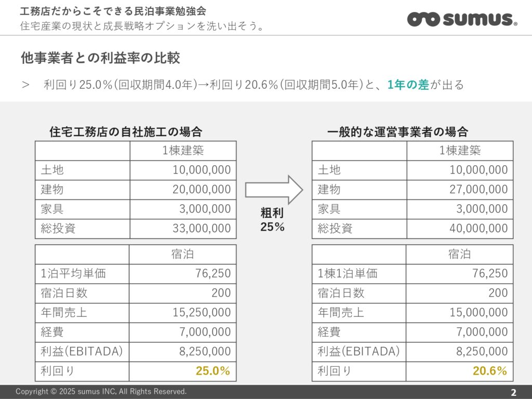Click the 33,000,000 total investment cell
532x399 pixels.
(x=202, y=228)
